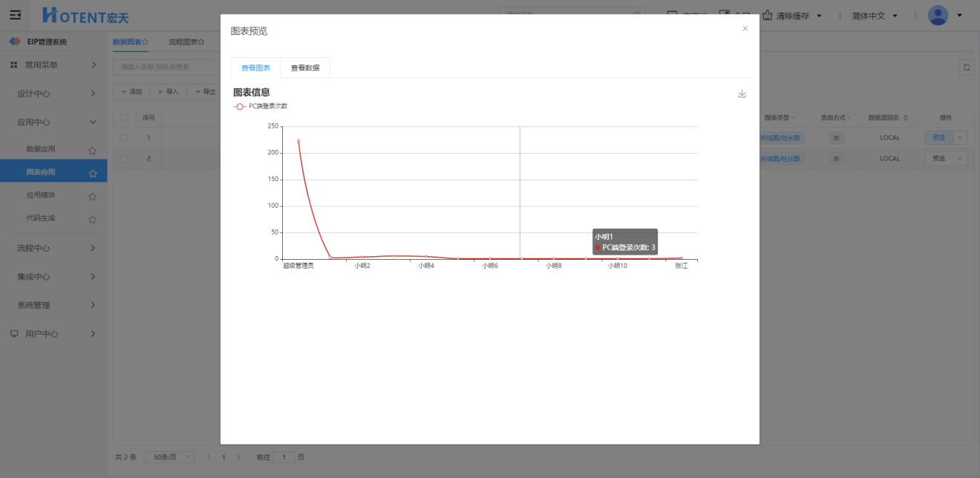Click the sidebar collapse hamburger icon
This screenshot has height=478, width=980.
click(15, 15)
